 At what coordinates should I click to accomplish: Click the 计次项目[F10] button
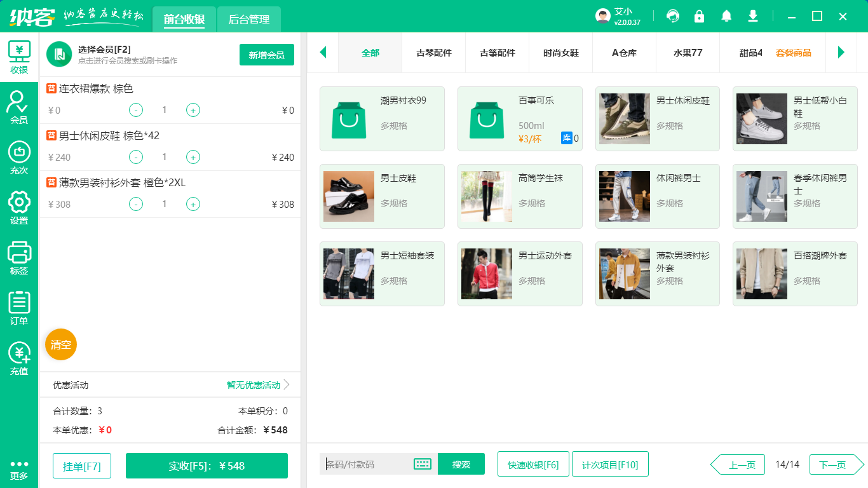610,464
